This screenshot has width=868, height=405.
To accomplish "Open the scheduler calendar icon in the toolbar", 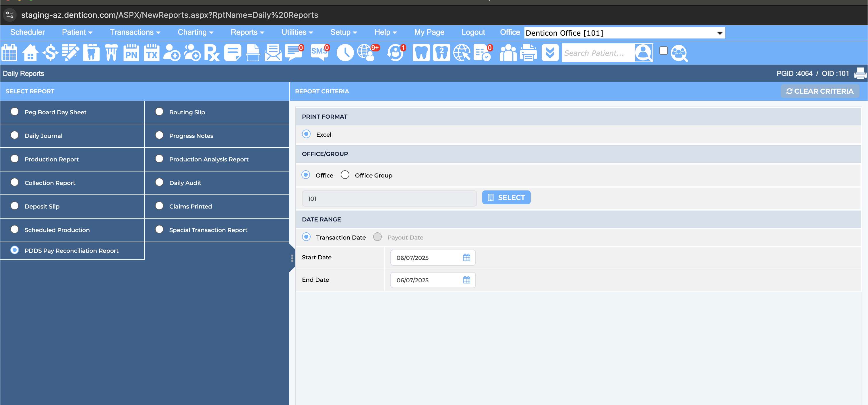I will [x=9, y=53].
